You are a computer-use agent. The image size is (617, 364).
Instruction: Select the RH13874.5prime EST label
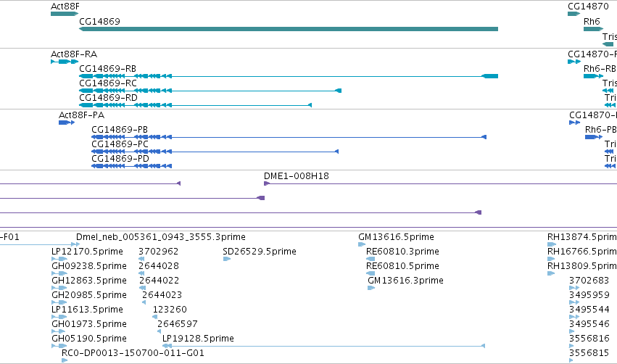coord(582,237)
